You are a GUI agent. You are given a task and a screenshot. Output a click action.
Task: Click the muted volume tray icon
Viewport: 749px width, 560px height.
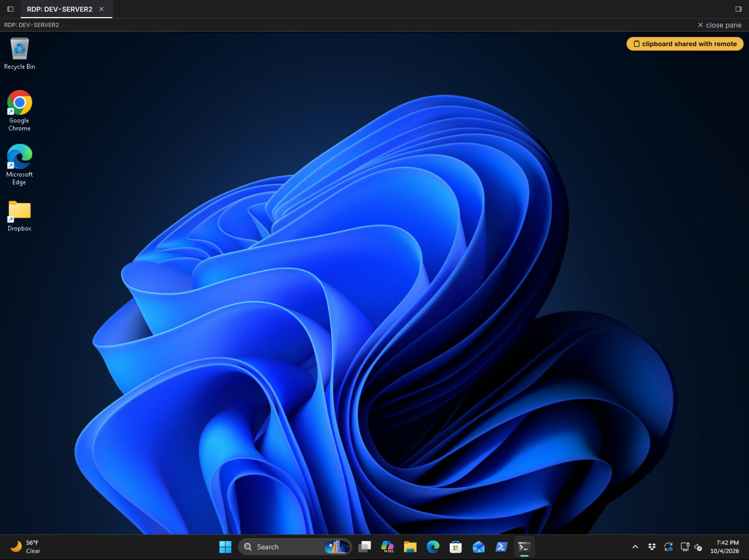[698, 547]
